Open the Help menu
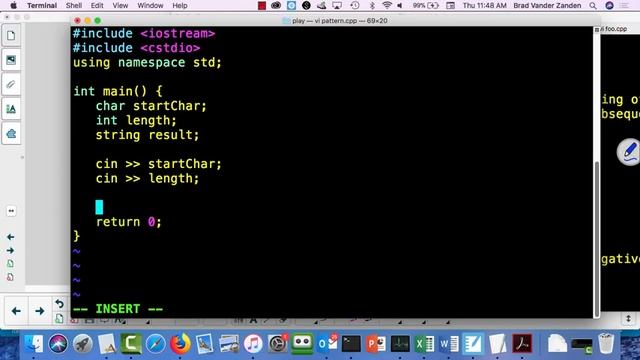Image resolution: width=640 pixels, height=360 pixels. coord(180,5)
